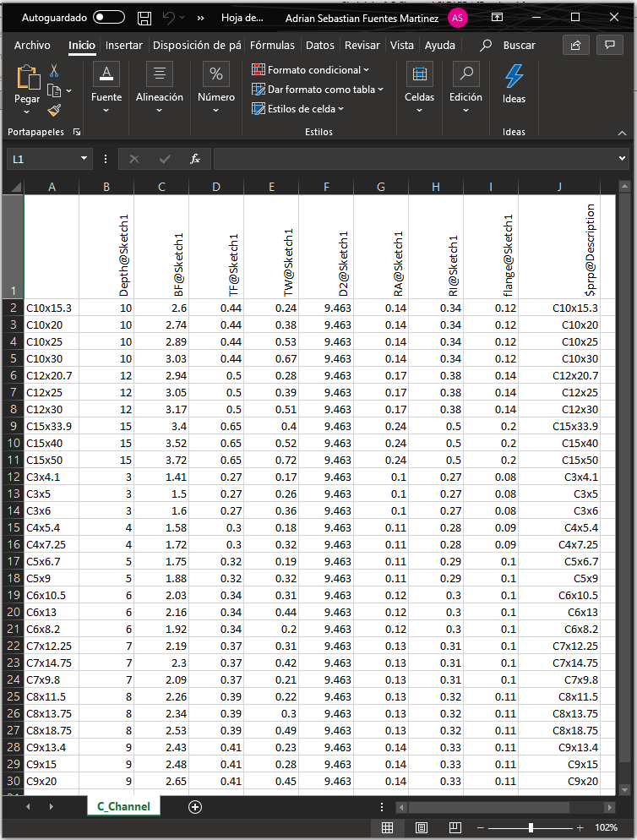
Task: Open ribbon display options icon
Action: [x=497, y=18]
